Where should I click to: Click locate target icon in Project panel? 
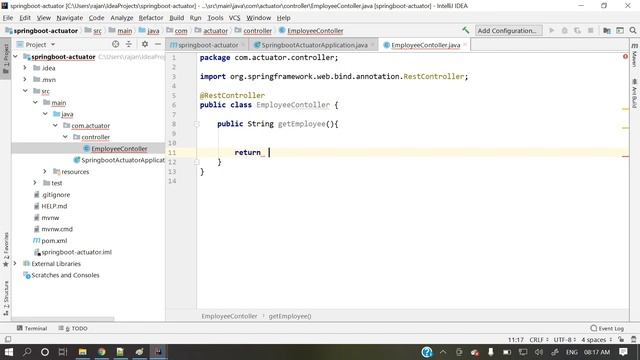[116, 44]
